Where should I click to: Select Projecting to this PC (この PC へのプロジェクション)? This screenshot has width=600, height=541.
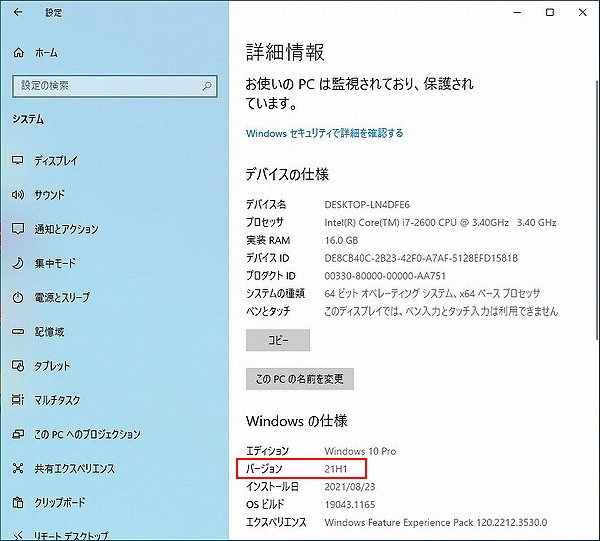(x=87, y=435)
